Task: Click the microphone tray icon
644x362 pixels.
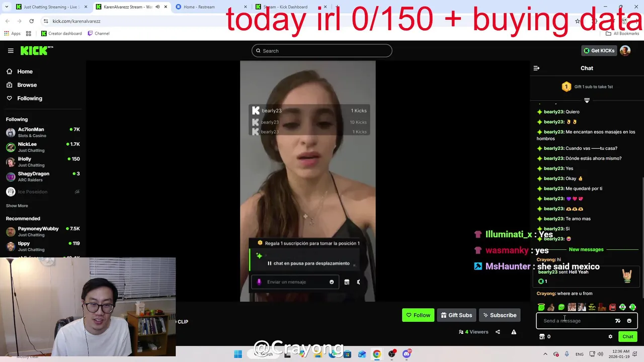Action: click(x=567, y=354)
